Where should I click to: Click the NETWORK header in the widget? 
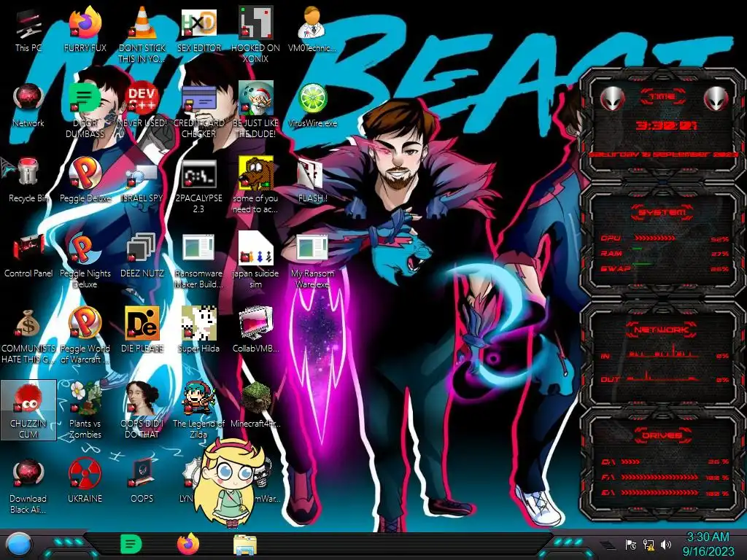(x=662, y=329)
